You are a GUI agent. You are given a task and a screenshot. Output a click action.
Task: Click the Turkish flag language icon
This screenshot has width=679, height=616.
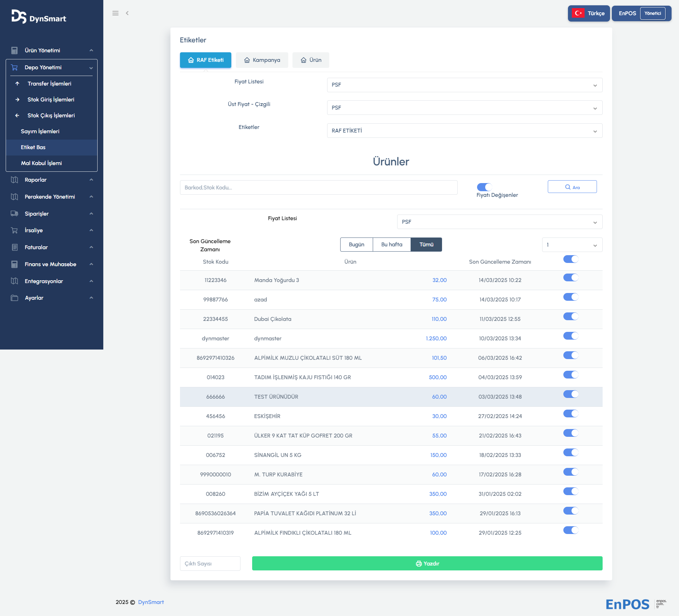click(x=578, y=13)
